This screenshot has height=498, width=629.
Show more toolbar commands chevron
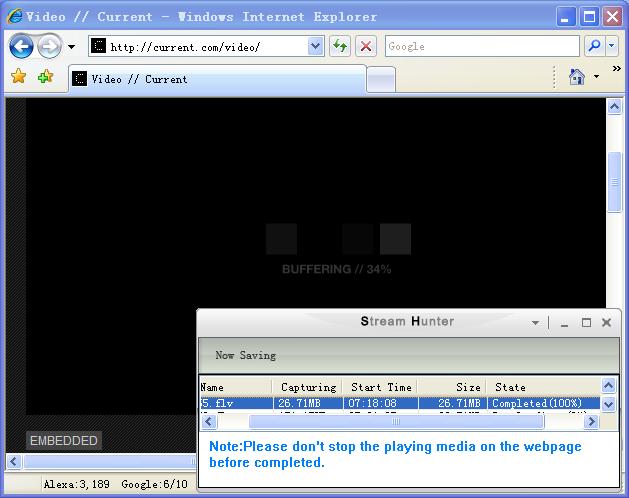(617, 69)
